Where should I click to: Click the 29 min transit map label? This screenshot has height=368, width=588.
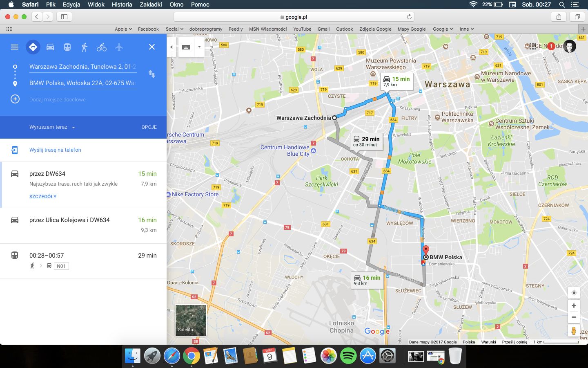[366, 141]
